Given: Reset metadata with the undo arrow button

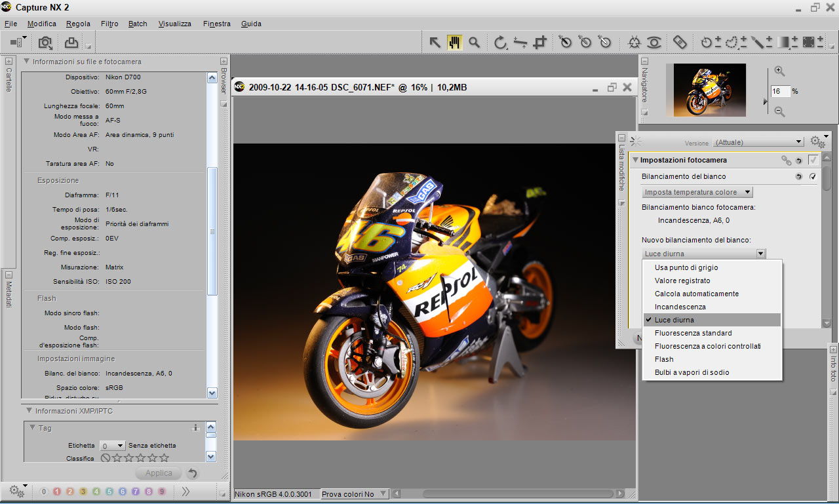Looking at the screenshot, I should [192, 473].
